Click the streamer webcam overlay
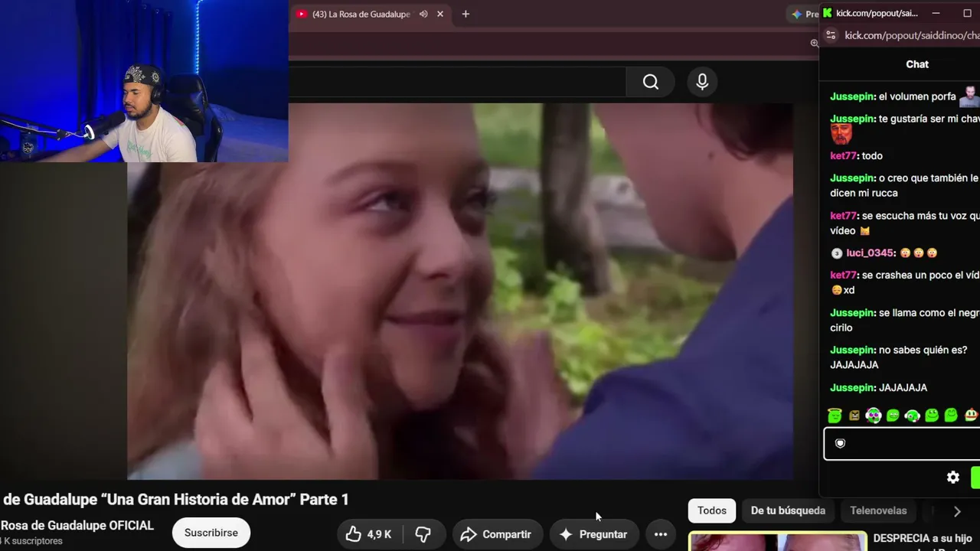The height and width of the screenshot is (551, 980). pos(144,81)
